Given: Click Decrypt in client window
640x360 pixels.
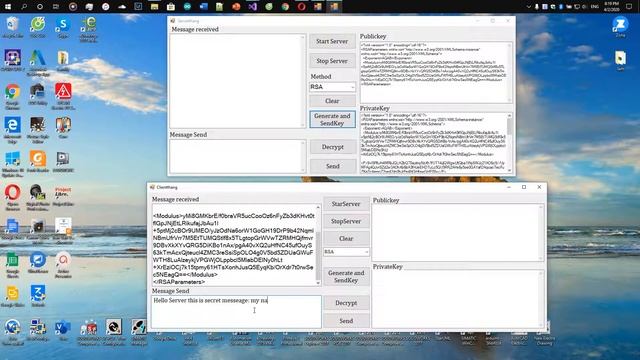Looking at the screenshot, I should [x=346, y=303].
